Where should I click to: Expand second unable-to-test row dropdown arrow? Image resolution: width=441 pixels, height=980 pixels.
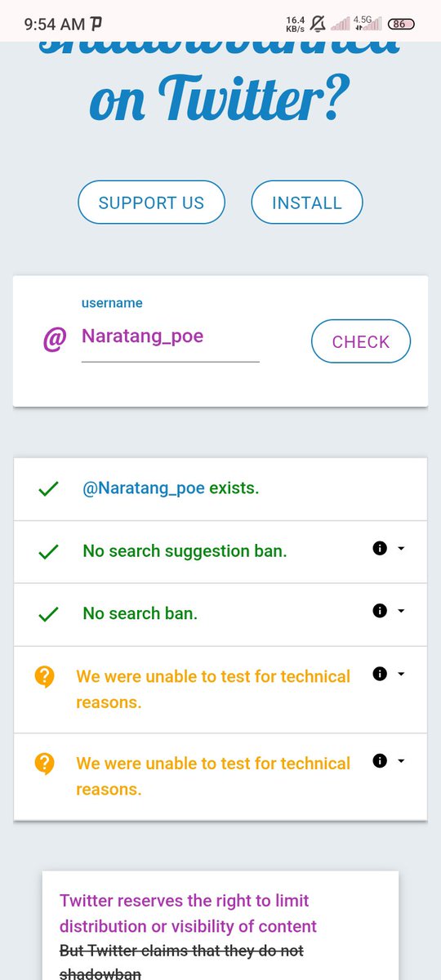coord(401,760)
